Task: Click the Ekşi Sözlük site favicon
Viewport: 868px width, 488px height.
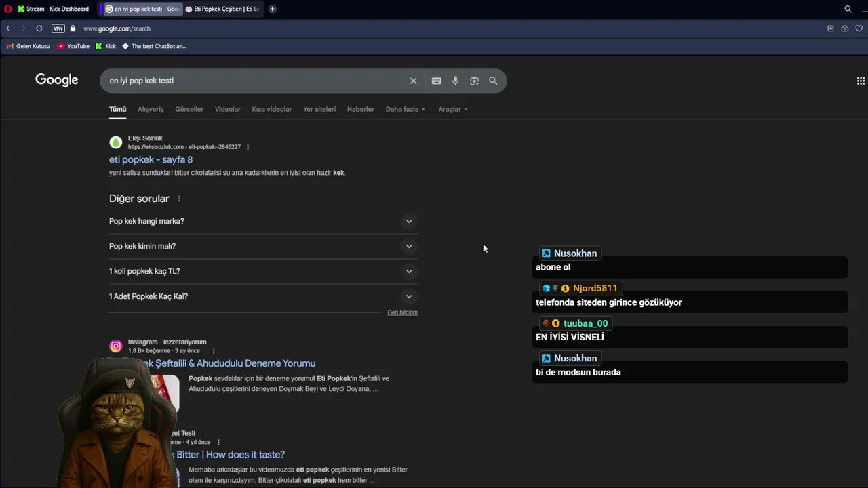Action: coord(116,142)
